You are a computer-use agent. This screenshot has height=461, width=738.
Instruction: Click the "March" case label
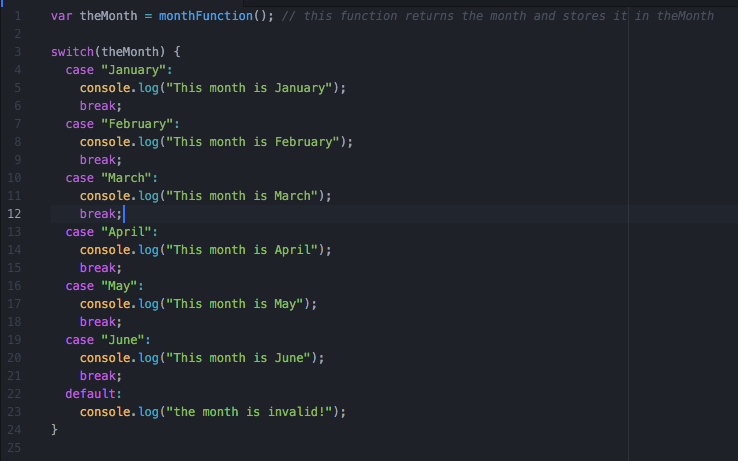coord(126,178)
